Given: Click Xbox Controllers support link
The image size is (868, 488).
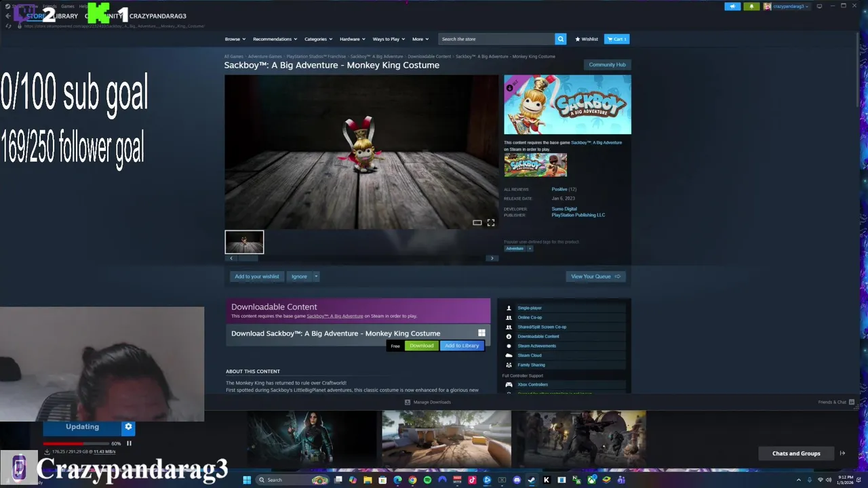Looking at the screenshot, I should click(532, 384).
